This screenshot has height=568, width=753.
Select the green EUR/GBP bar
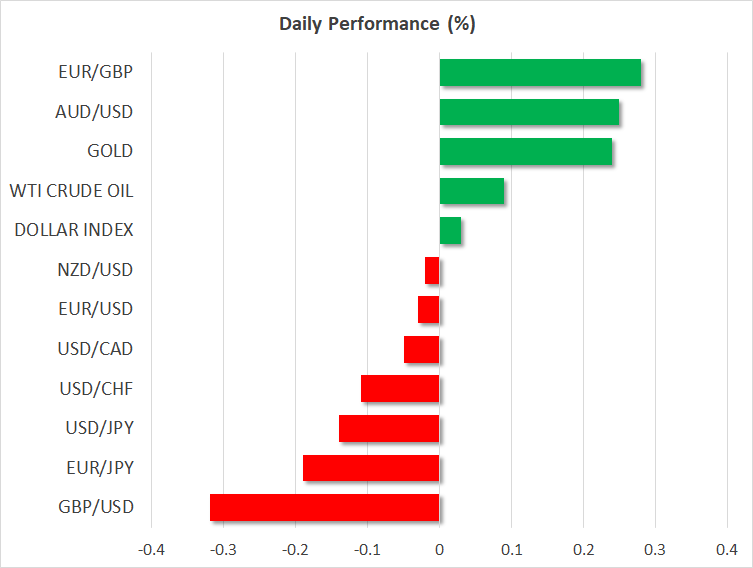(540, 73)
